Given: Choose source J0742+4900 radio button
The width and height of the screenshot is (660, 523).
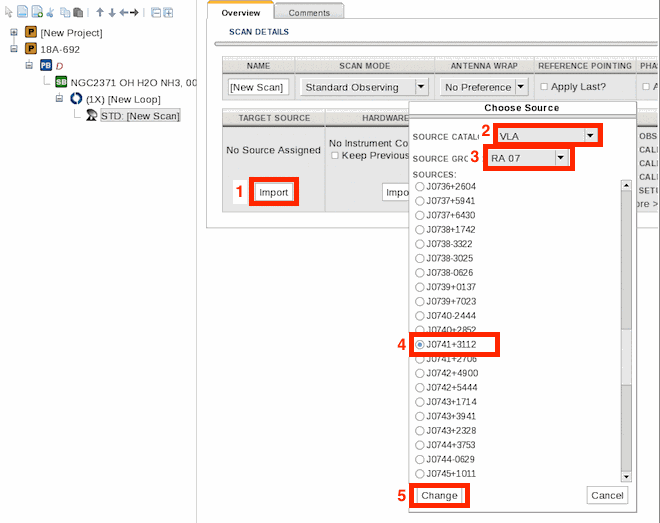Looking at the screenshot, I should click(420, 373).
